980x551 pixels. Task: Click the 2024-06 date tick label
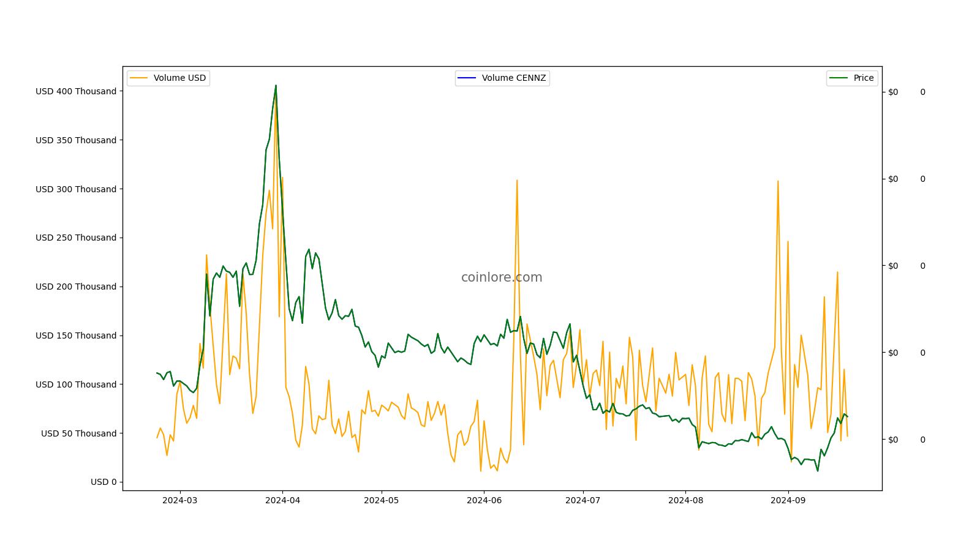[x=484, y=500]
